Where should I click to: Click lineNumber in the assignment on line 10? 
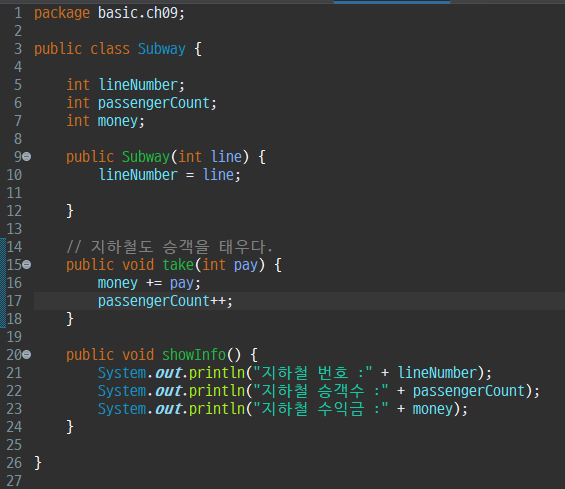click(x=138, y=175)
